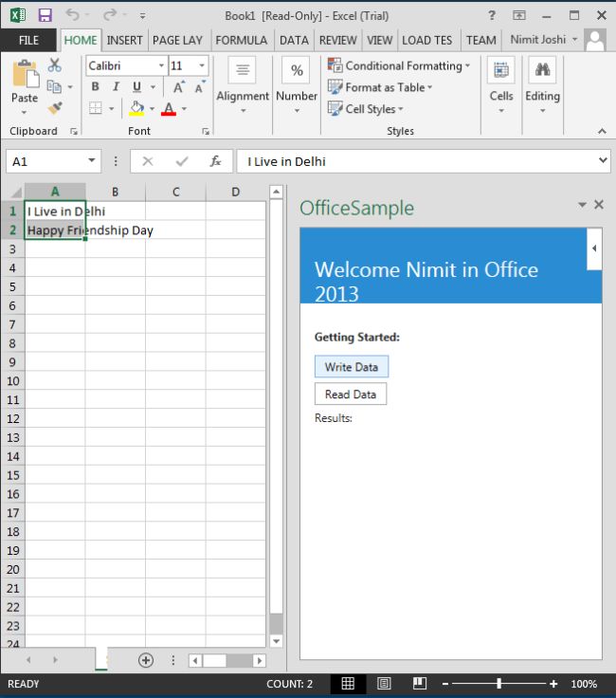
Task: Open Conditional Formatting dropdown
Action: 399,65
